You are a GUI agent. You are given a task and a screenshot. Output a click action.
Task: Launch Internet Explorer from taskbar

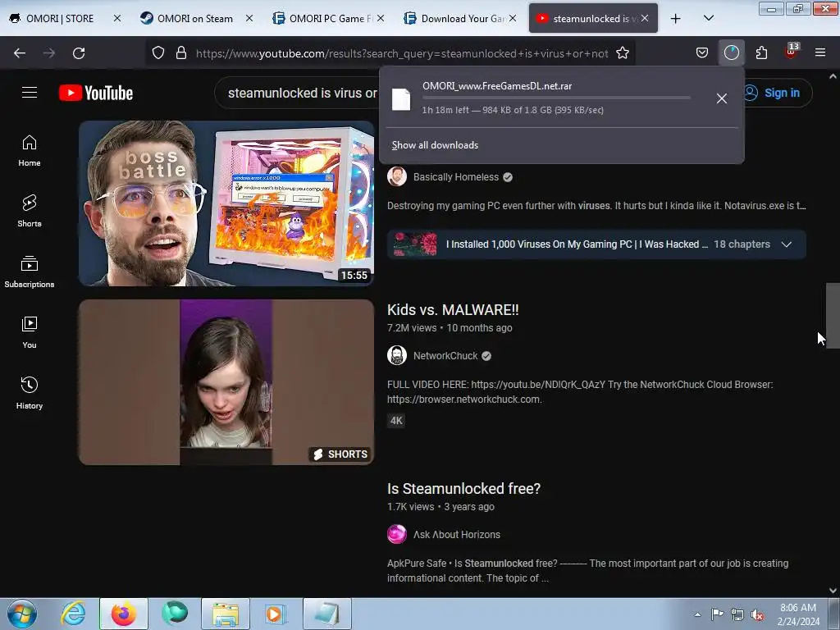click(73, 614)
